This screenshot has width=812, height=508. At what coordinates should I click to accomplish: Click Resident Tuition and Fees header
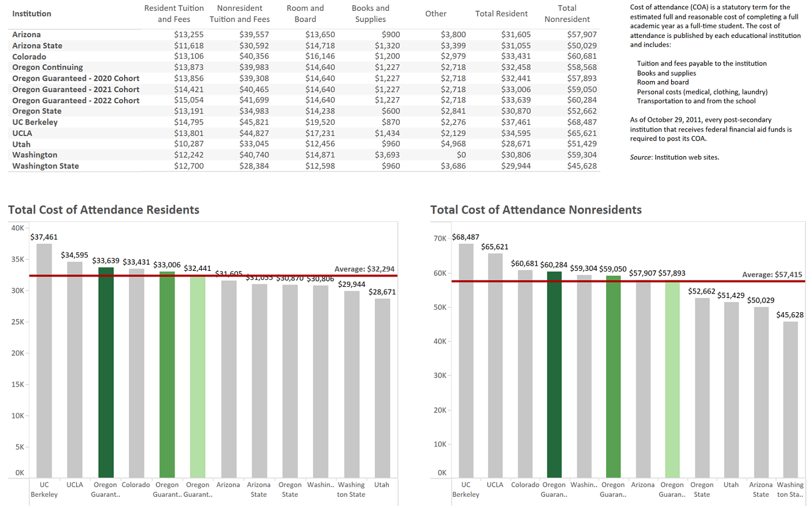tap(174, 14)
